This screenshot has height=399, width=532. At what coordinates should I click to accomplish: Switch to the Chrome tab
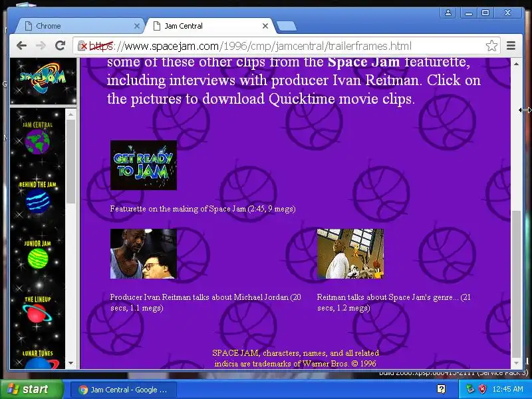[x=79, y=26]
